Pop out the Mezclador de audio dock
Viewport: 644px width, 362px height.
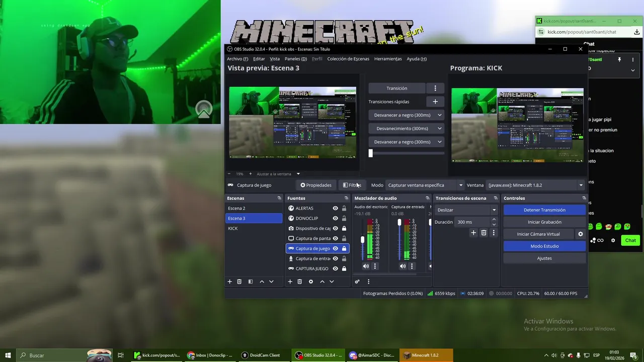pyautogui.click(x=428, y=198)
